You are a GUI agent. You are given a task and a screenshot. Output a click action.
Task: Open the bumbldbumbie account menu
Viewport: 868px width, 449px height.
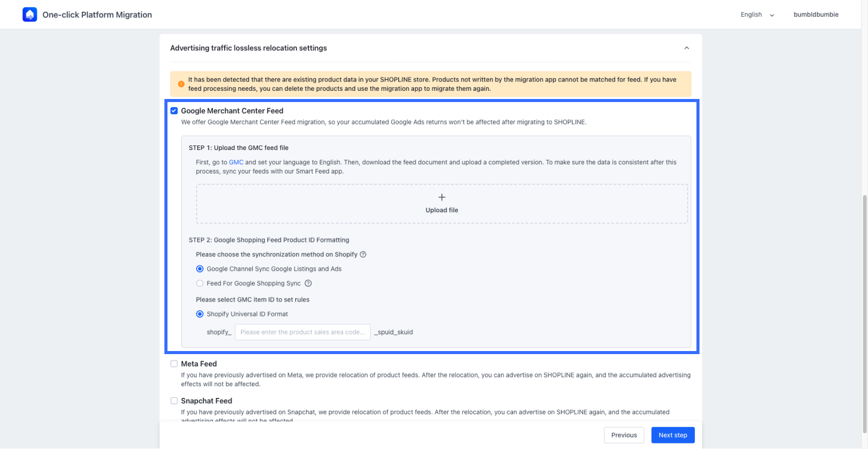(815, 15)
